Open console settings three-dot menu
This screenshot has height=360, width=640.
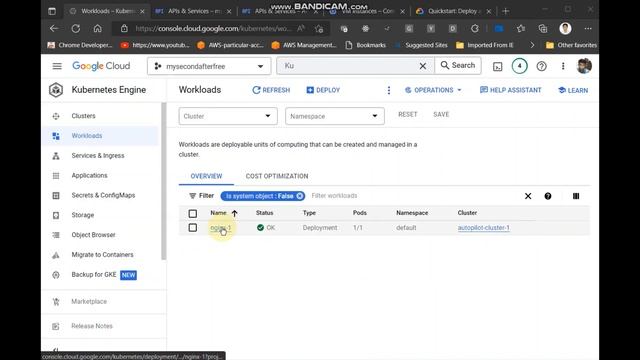[563, 66]
